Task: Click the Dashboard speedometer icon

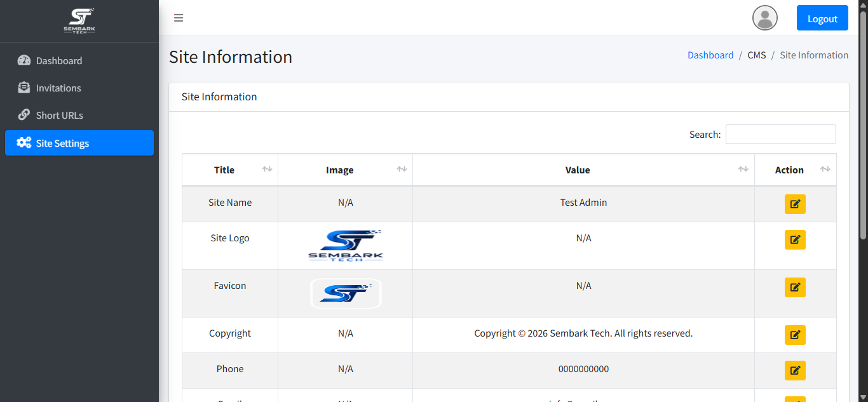Action: click(24, 60)
